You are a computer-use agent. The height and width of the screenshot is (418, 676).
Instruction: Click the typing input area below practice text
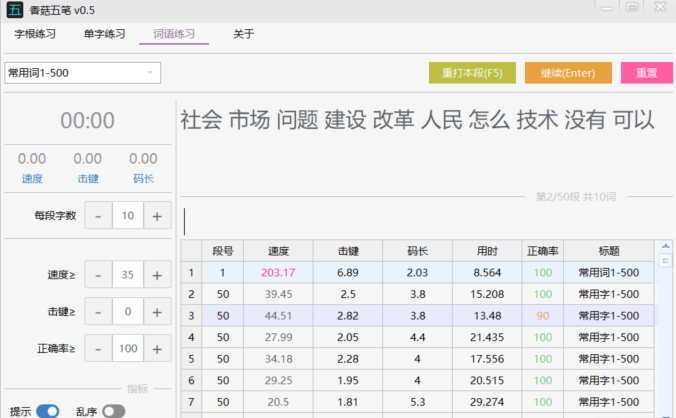427,221
